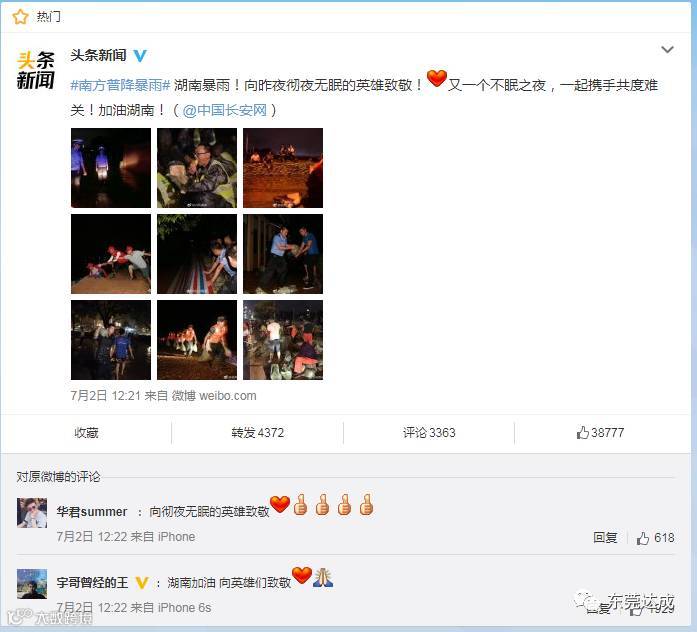The width and height of the screenshot is (697, 632).
Task: Click the 头条新闻 account name
Action: coord(98,56)
